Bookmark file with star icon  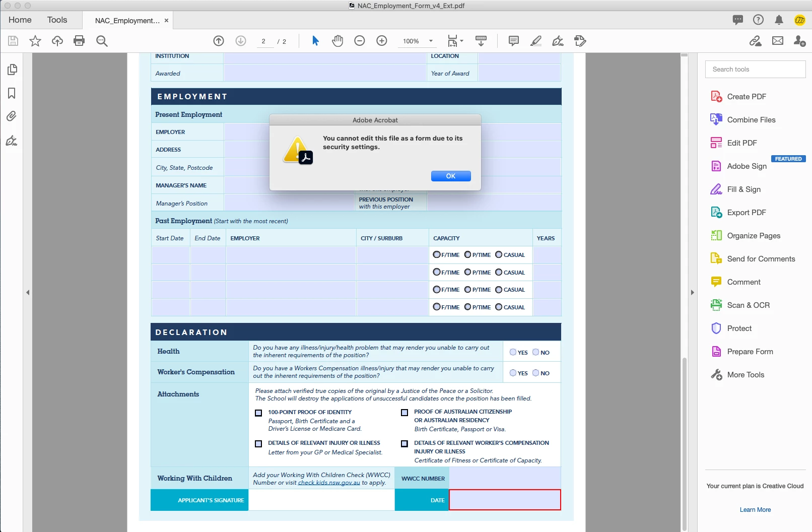[35, 41]
